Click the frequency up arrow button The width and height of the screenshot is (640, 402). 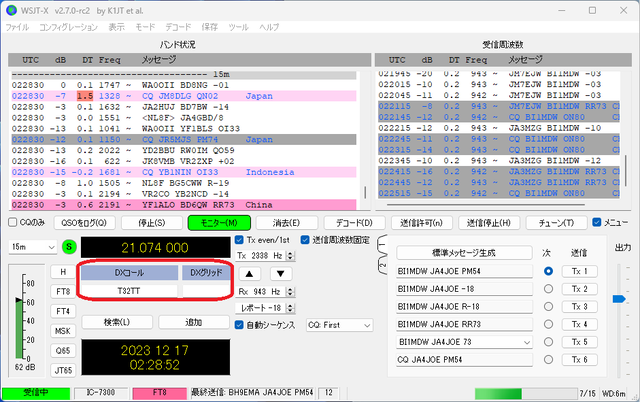[x=249, y=273]
